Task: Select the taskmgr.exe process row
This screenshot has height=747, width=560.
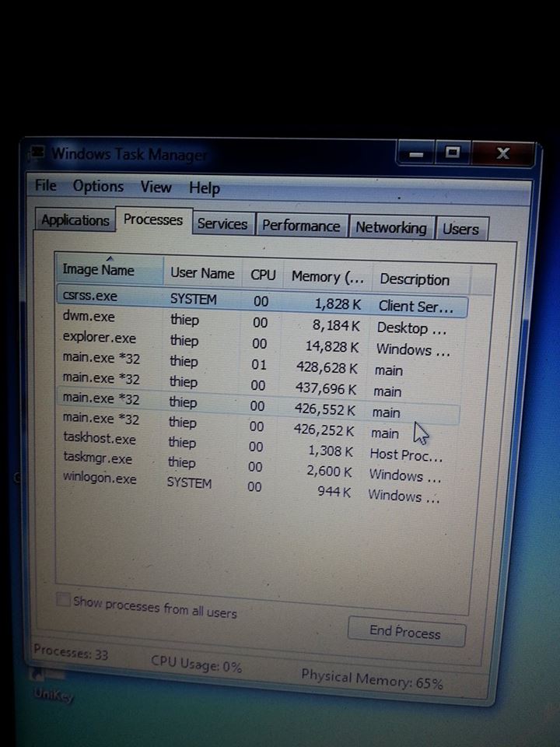Action: (x=97, y=458)
